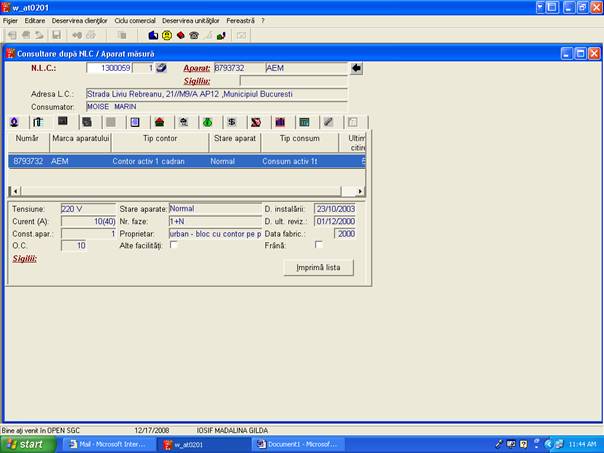Image resolution: width=604 pixels, height=453 pixels.
Task: Open the tab with grey worker figure icon
Action: (184, 122)
